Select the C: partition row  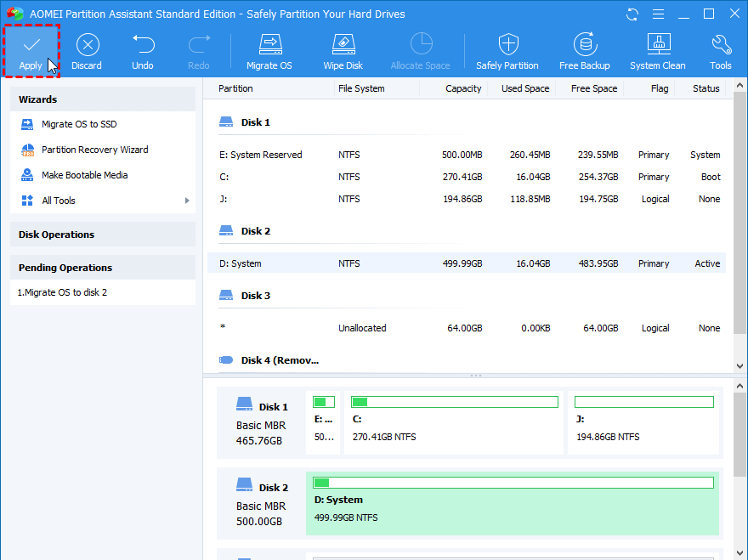[467, 177]
